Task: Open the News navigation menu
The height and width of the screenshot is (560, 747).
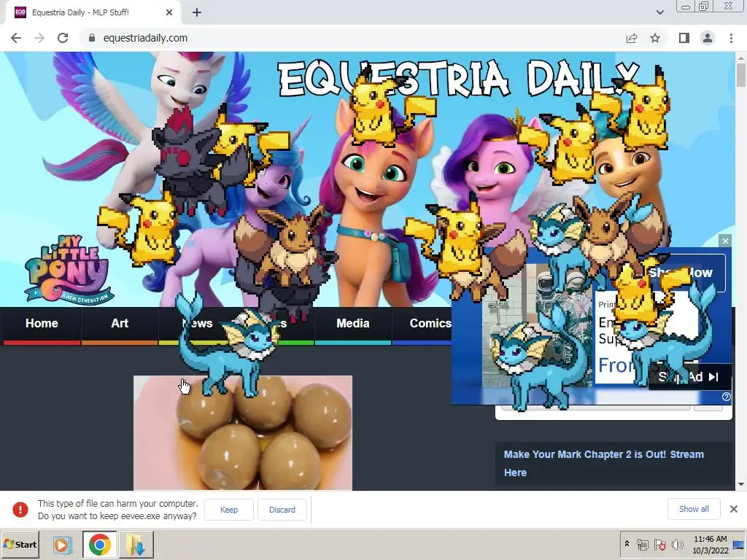Action: [197, 323]
